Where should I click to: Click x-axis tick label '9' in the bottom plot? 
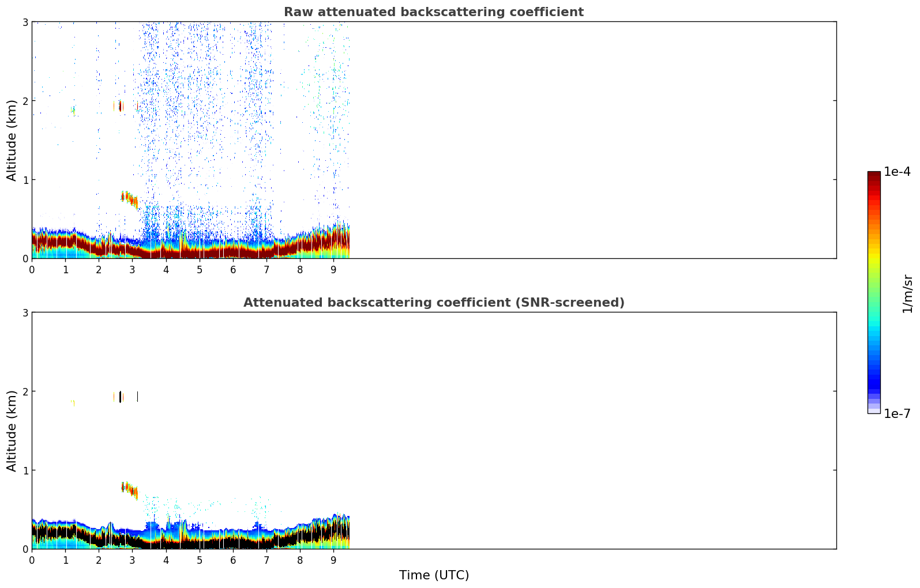tap(333, 560)
